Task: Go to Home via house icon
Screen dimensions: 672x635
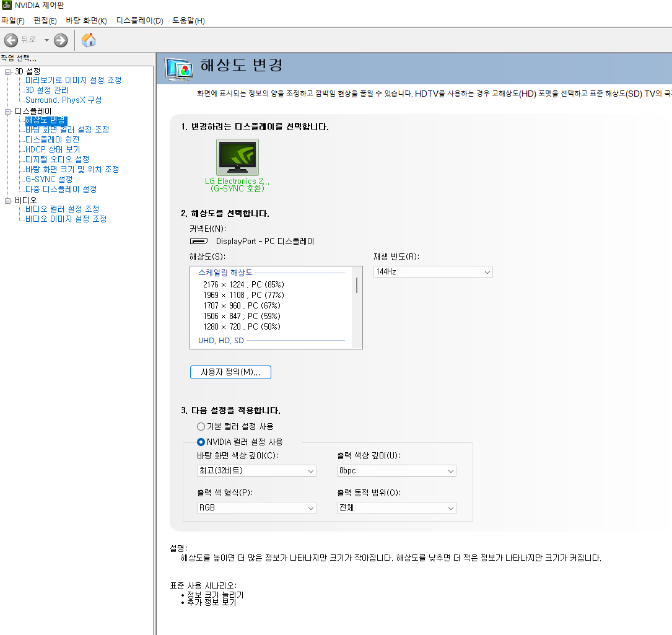Action: pyautogui.click(x=89, y=40)
